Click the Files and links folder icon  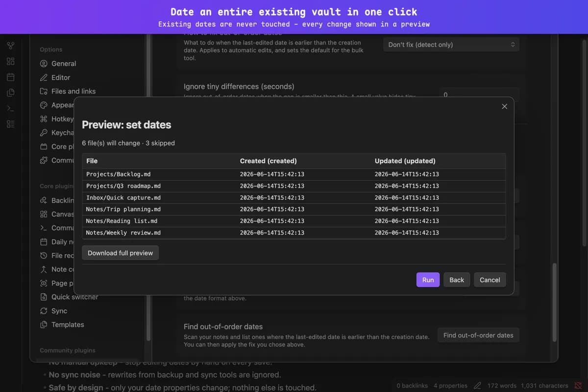44,91
